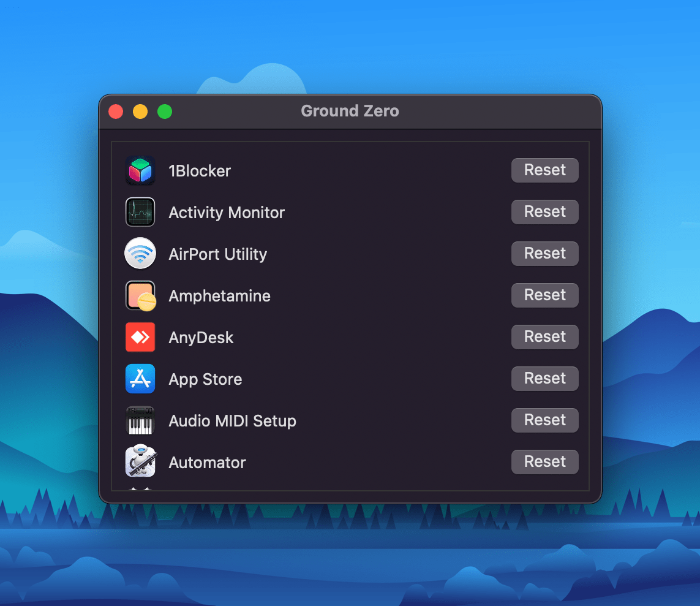Click Reset for AnyDesk
This screenshot has height=606, width=700.
point(544,337)
